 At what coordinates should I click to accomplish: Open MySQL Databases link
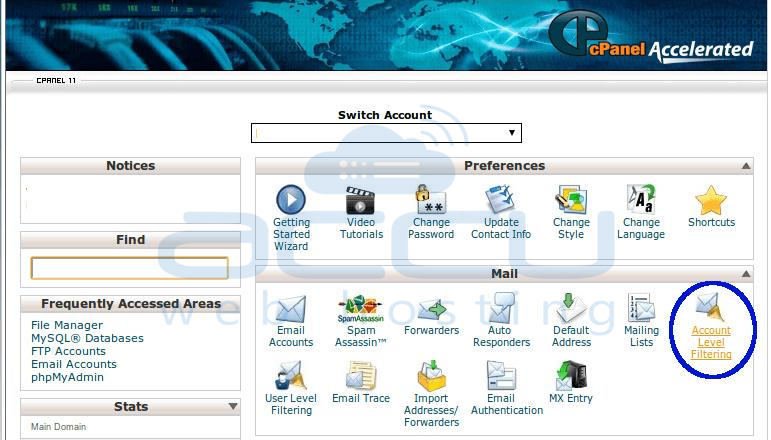coord(87,338)
